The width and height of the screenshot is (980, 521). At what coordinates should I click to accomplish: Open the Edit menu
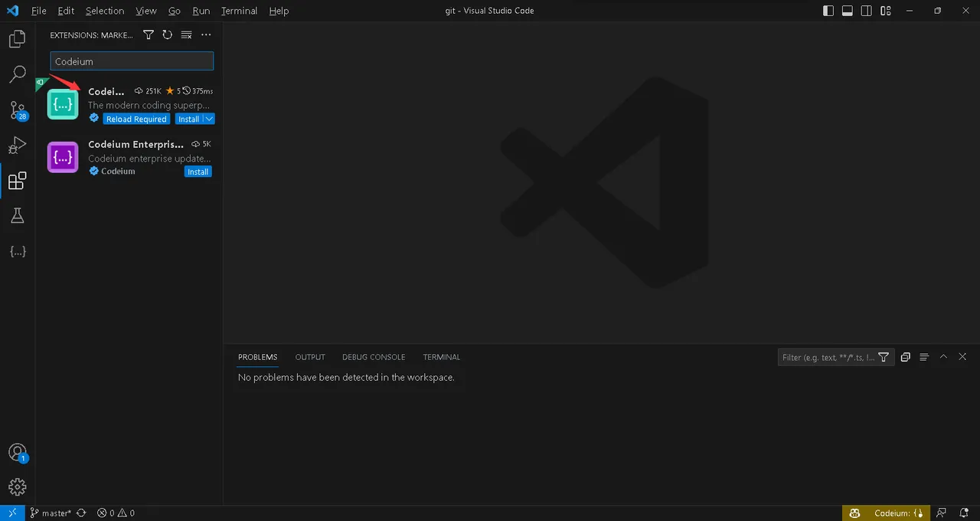tap(66, 11)
